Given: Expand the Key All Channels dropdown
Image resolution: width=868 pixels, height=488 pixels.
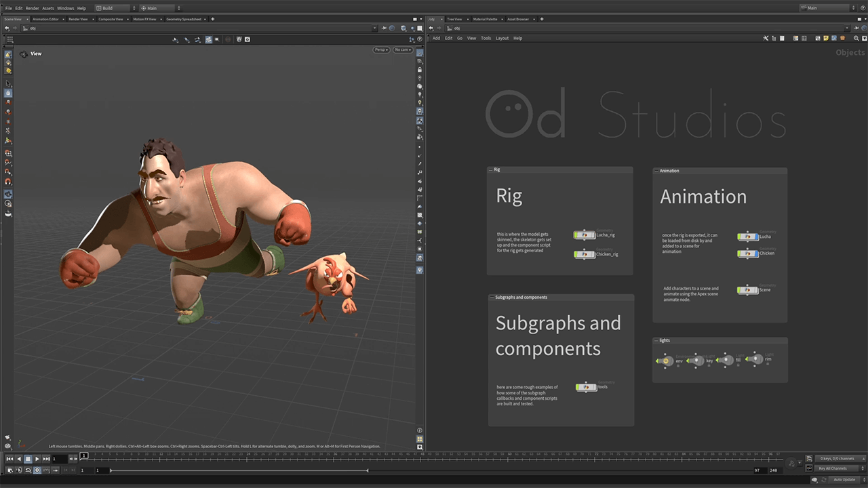Looking at the screenshot, I should point(833,468).
